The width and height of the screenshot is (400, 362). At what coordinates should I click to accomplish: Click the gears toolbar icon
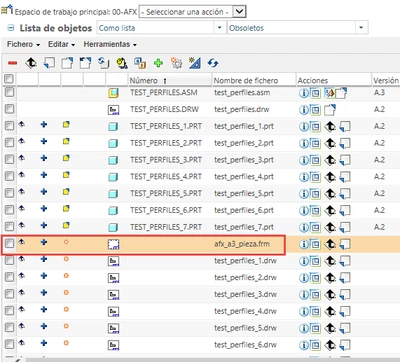pos(176,63)
